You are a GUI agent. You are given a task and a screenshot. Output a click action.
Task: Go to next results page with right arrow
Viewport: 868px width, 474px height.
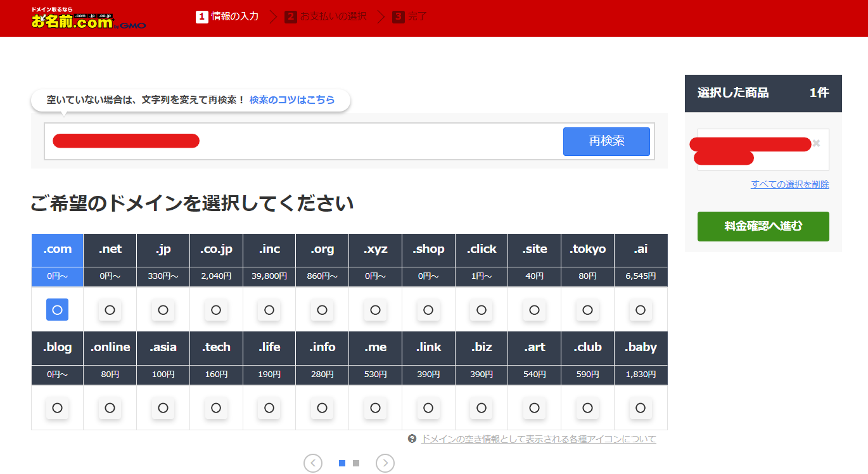[x=385, y=463]
